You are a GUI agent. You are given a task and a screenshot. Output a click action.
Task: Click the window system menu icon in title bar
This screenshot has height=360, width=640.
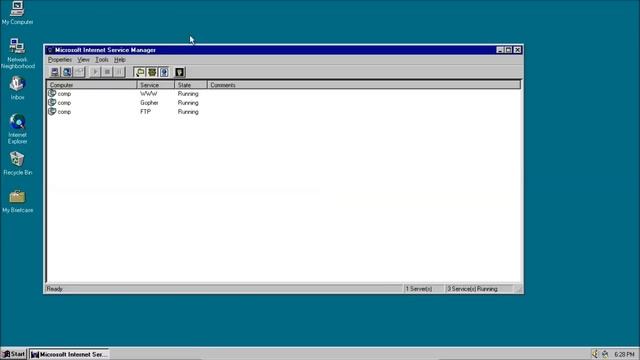tap(50, 50)
